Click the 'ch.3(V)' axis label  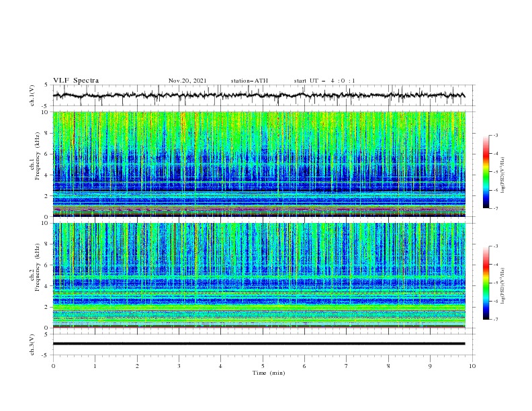32,345
